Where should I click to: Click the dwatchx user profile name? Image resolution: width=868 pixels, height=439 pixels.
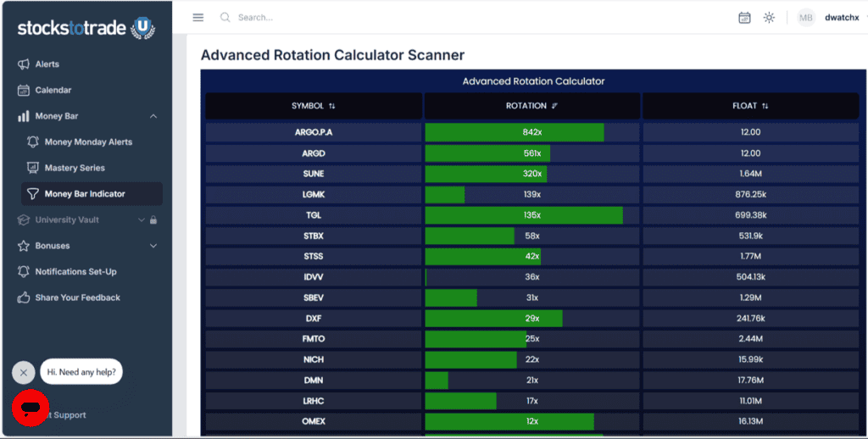click(x=842, y=18)
